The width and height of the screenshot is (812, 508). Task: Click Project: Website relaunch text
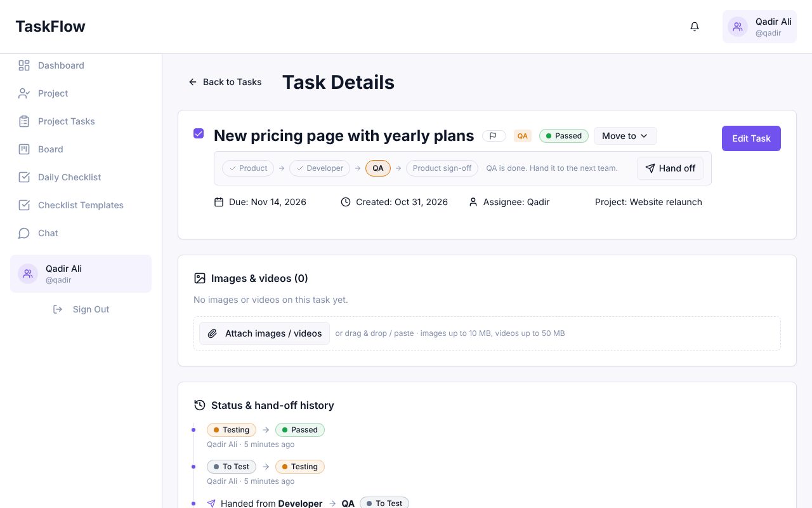pyautogui.click(x=648, y=202)
